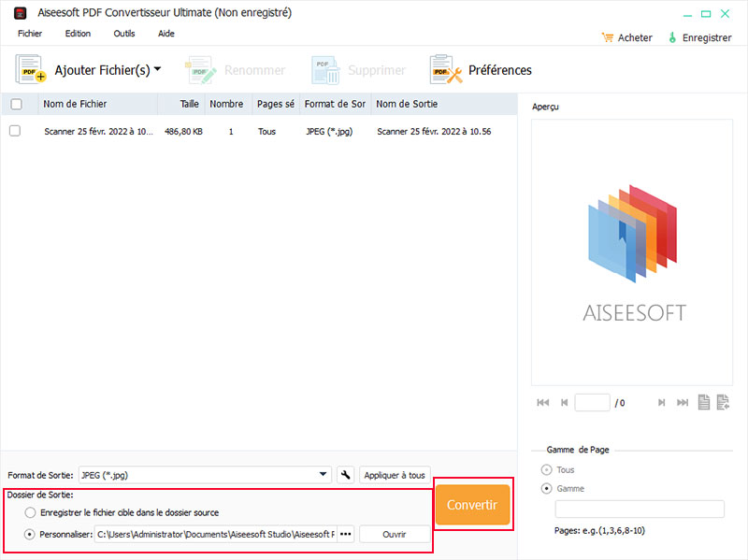Go to first page in preview
This screenshot has height=560, width=748.
coord(543,403)
